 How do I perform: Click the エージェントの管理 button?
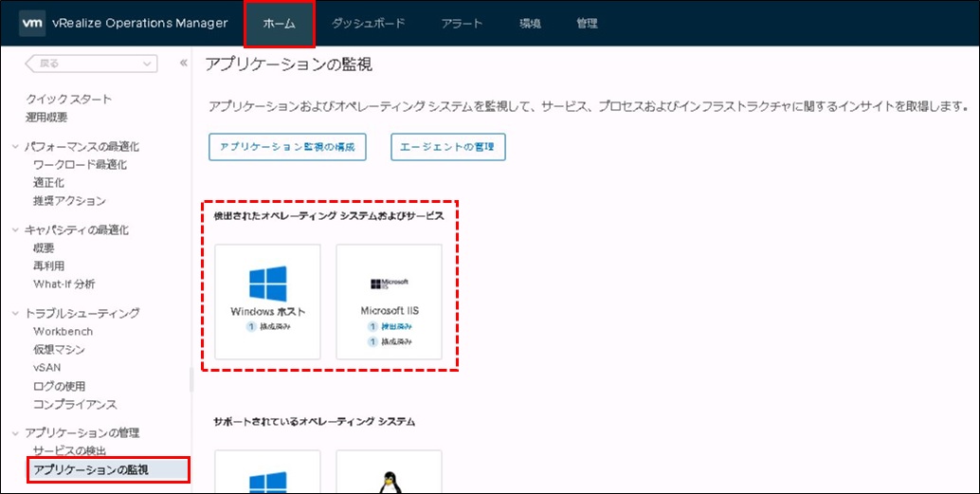click(448, 147)
